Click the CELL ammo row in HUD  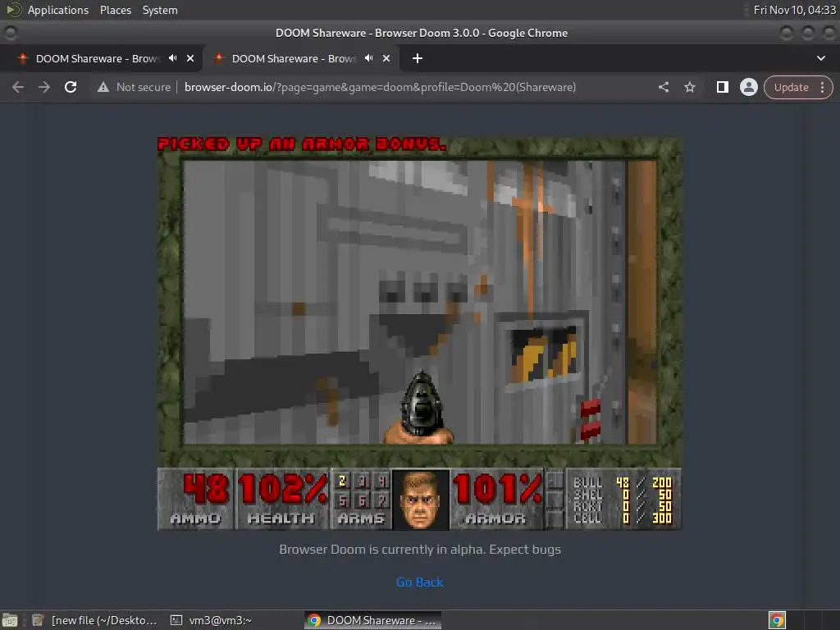coord(623,518)
